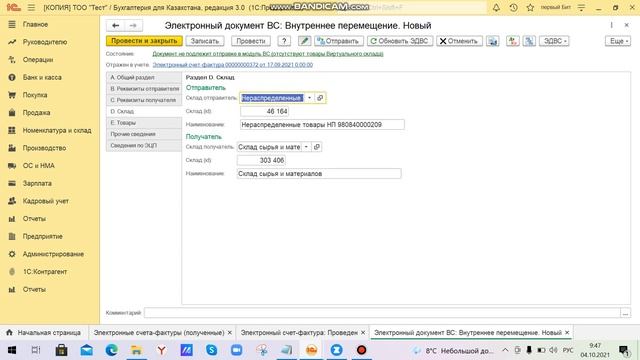Click sender Наименование field
This screenshot has width=640, height=360.
point(322,124)
